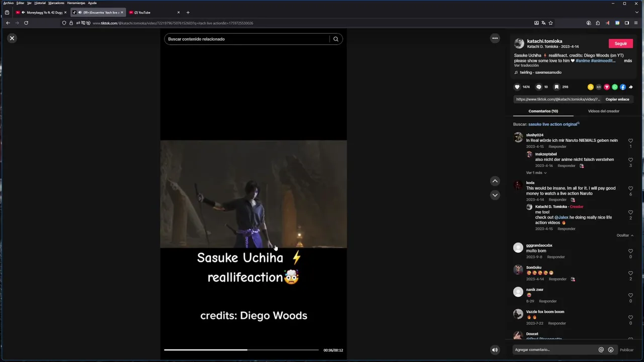Click Ver traducción link
644x362 pixels.
(x=526, y=65)
